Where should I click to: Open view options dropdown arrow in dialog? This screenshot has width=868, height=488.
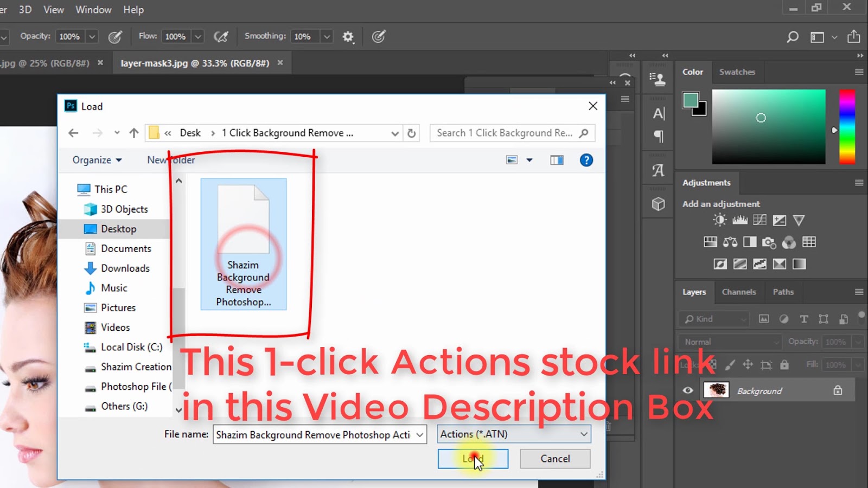coord(529,160)
